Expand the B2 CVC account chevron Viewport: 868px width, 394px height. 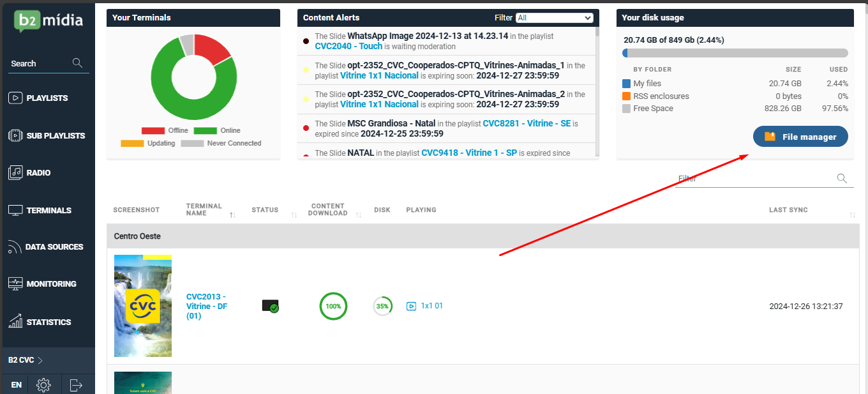coord(40,360)
